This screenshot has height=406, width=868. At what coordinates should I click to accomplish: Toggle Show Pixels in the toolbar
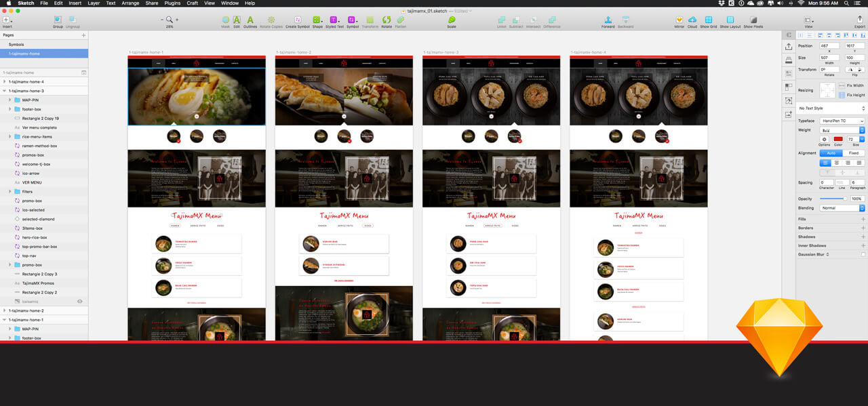753,20
